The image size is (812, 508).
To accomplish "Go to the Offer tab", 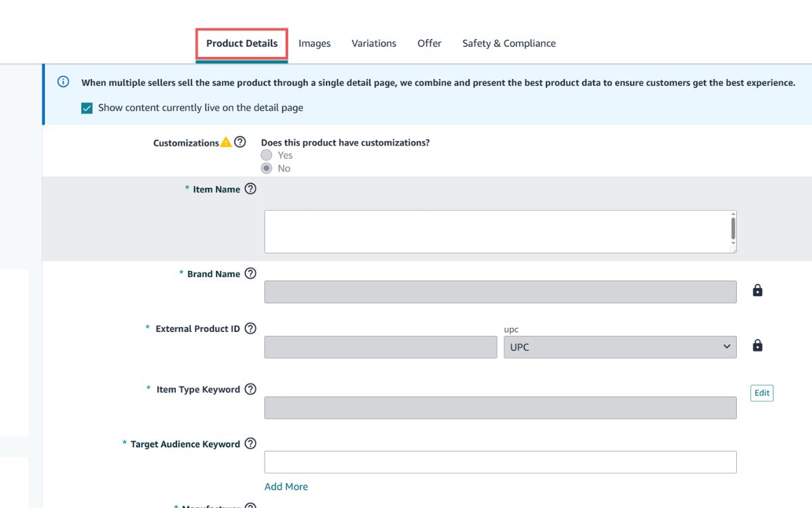I will [x=429, y=43].
